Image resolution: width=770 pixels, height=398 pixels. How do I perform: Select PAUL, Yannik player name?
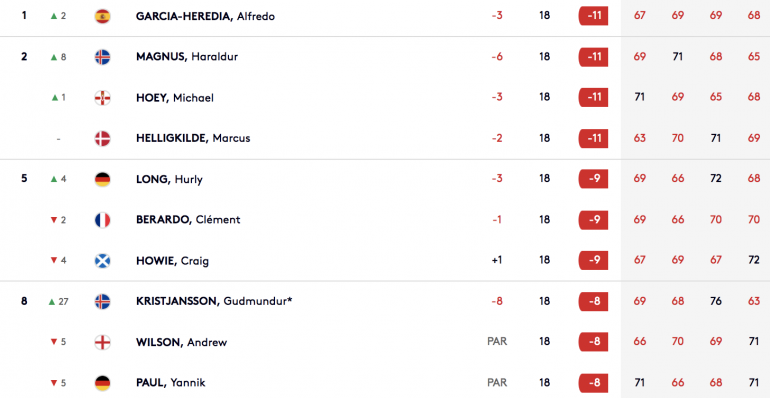tap(170, 383)
